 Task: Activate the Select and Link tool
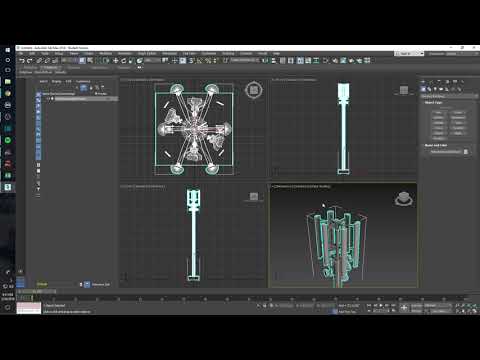pos(39,61)
